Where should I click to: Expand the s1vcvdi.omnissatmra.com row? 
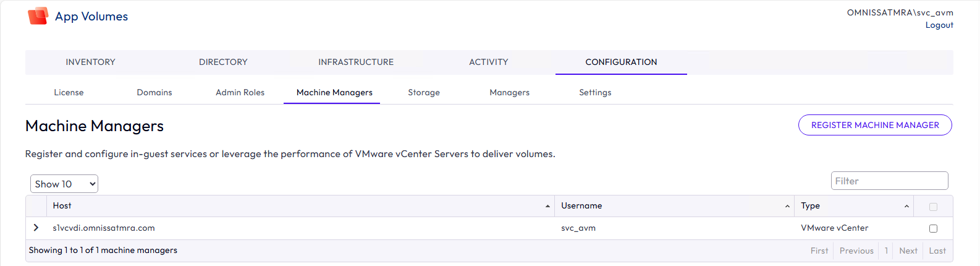pos(36,228)
